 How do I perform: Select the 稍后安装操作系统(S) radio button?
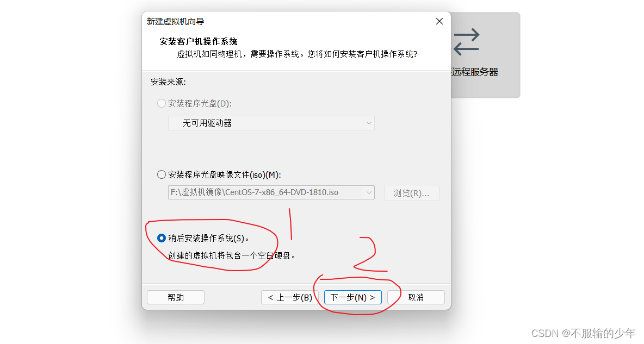pos(162,238)
